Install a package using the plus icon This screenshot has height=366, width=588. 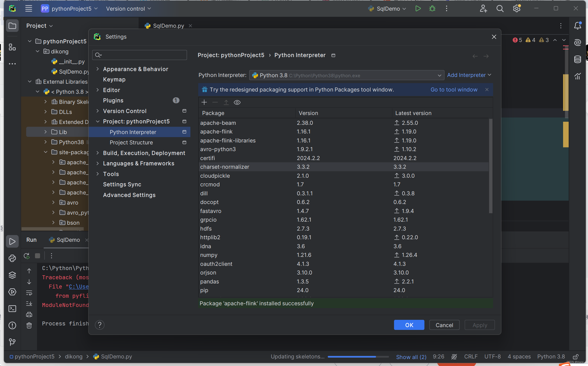tap(204, 102)
